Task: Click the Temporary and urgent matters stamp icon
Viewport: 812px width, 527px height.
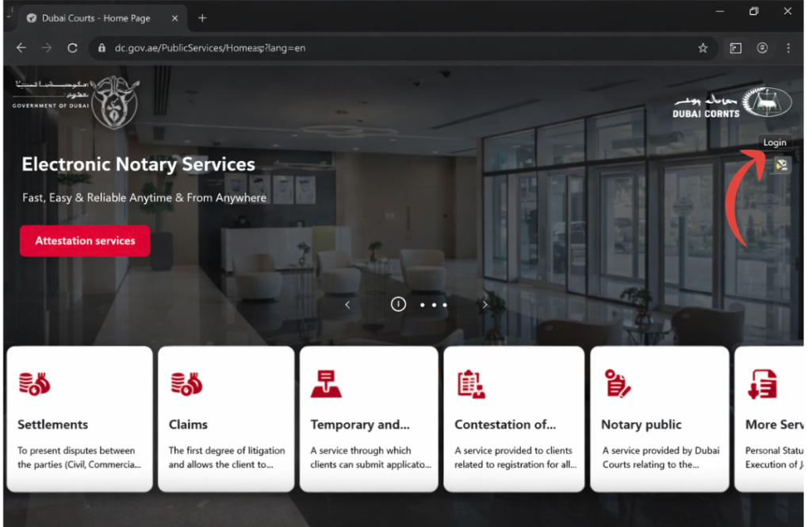Action: coord(326,383)
